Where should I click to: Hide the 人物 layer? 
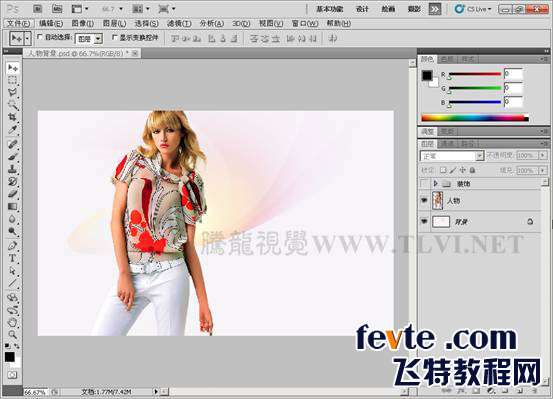(x=424, y=200)
